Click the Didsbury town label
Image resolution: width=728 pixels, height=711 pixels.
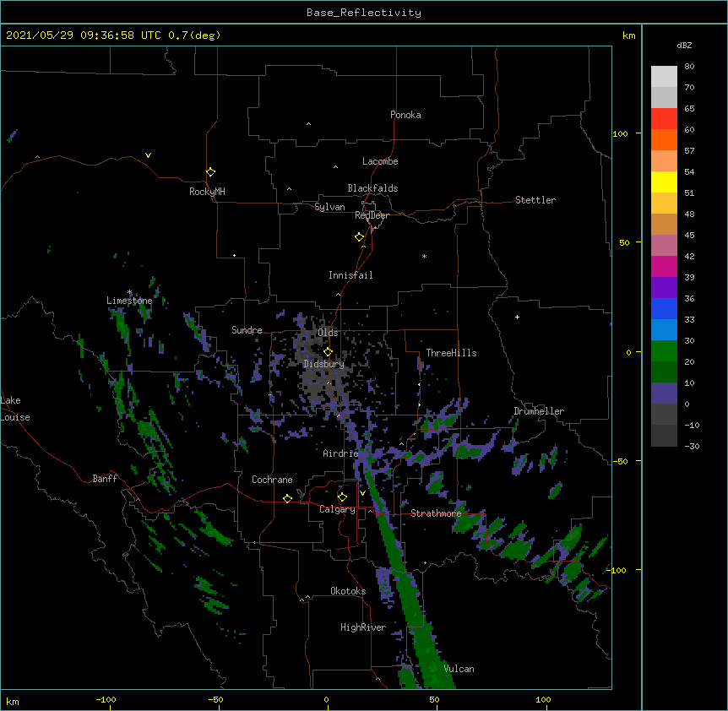tap(323, 364)
